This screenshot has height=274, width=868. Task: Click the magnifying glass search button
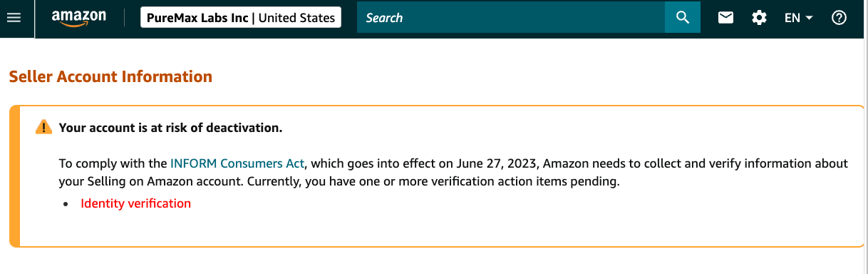(x=683, y=18)
